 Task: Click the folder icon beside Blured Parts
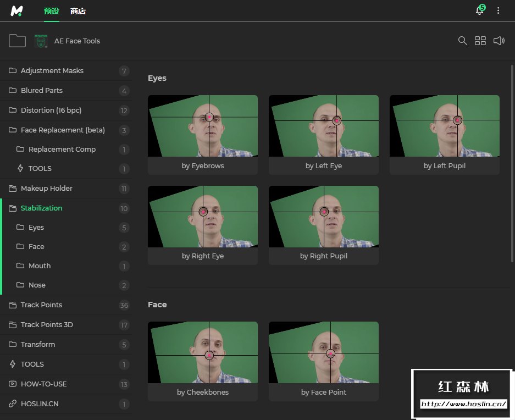(13, 90)
